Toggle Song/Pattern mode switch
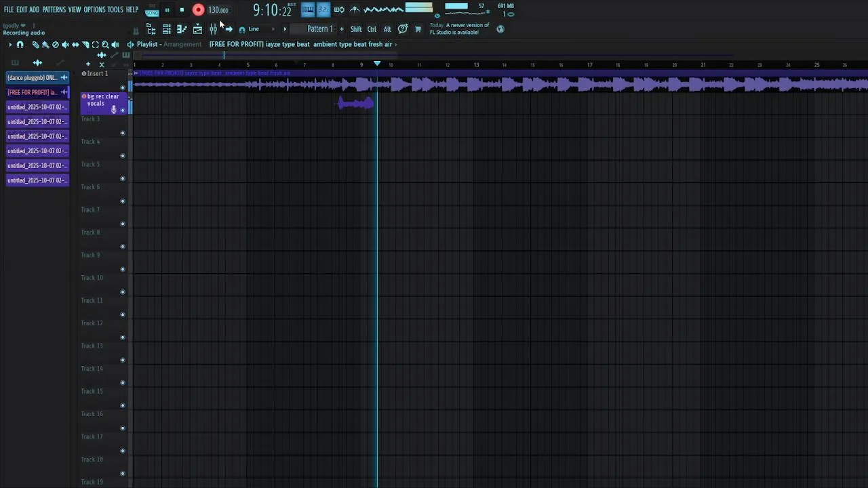Image resolution: width=868 pixels, height=488 pixels. point(152,9)
